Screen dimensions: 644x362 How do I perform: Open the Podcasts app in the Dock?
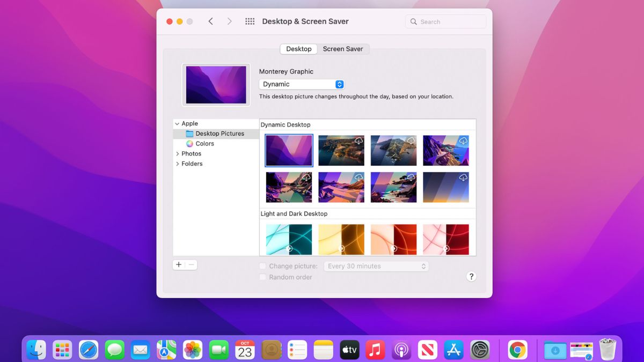(x=401, y=349)
